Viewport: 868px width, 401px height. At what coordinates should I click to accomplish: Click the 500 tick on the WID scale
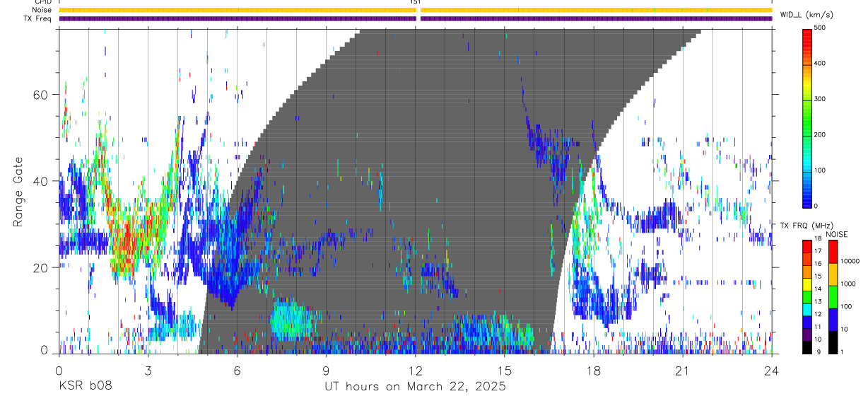(820, 28)
